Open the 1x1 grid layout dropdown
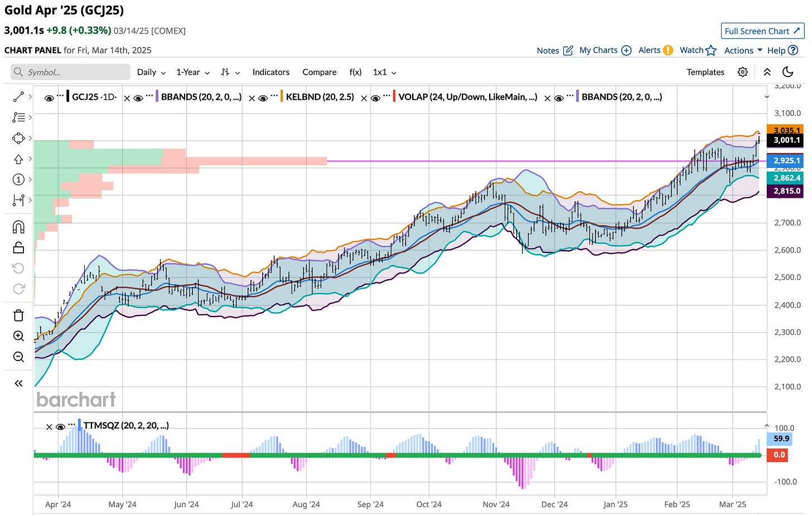Viewport: 812px width, 516px height. 384,72
